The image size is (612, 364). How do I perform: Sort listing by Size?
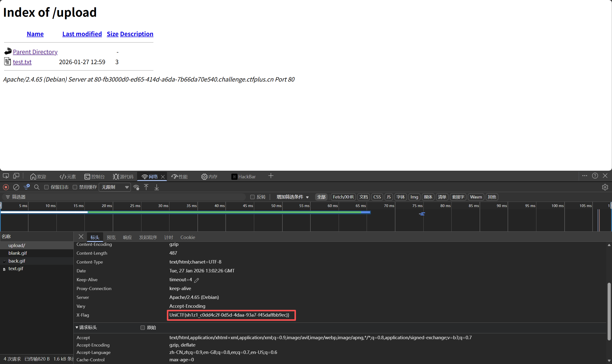click(x=113, y=34)
